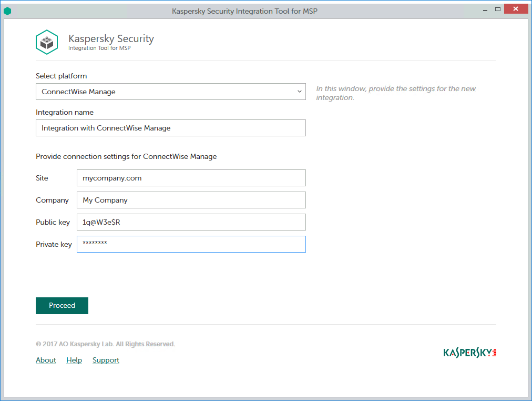Expand the Select platform dropdown arrow
The image size is (532, 401).
point(299,92)
